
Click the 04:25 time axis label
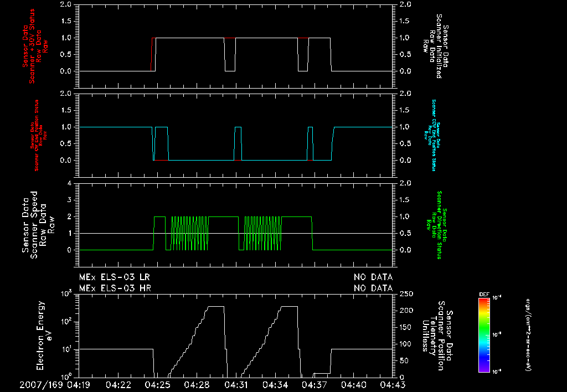pyautogui.click(x=158, y=385)
